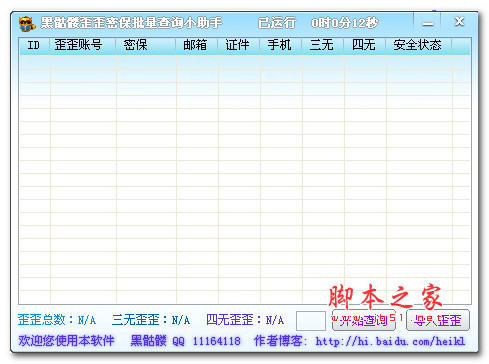
Task: Select the ID column header
Action: 34,45
